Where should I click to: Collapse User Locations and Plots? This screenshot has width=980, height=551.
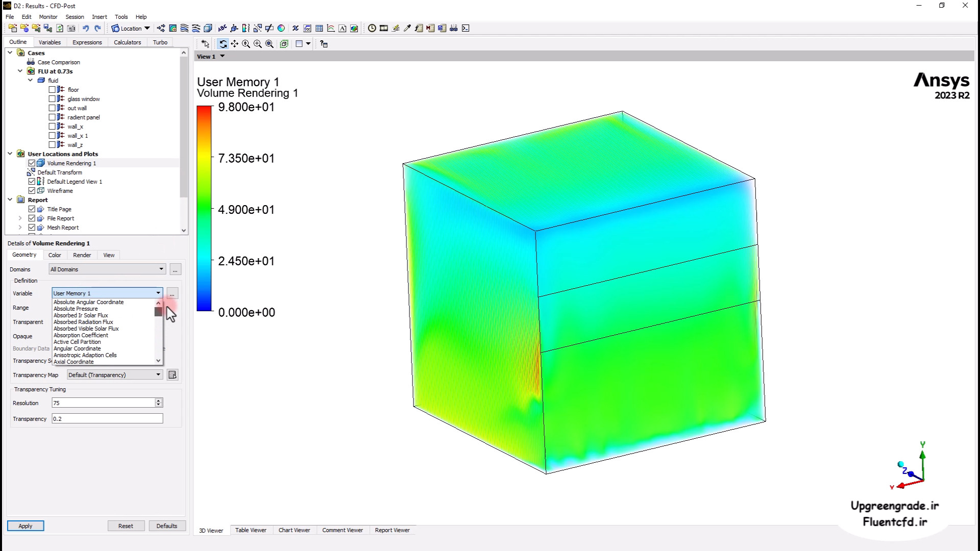[10, 154]
